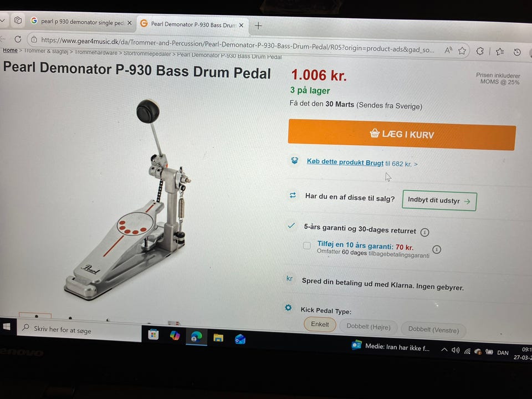Click the browser refresh icon
Viewport: 532px width, 399px height.
pos(18,39)
